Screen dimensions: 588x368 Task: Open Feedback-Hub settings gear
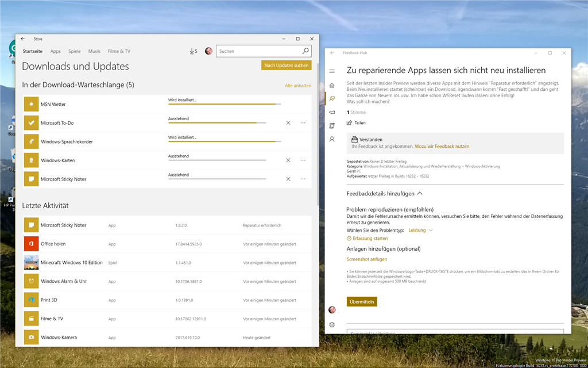(x=332, y=325)
